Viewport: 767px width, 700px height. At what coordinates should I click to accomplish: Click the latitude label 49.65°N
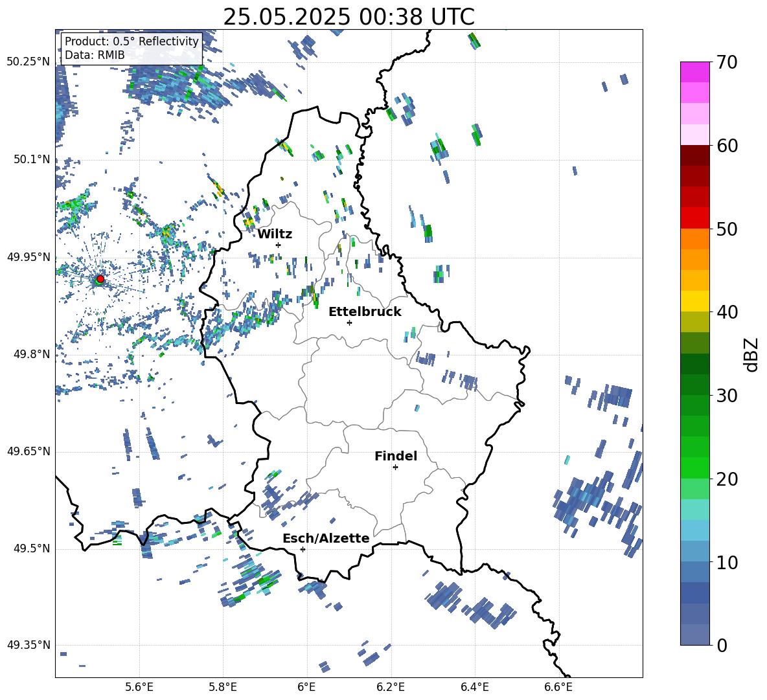29,451
